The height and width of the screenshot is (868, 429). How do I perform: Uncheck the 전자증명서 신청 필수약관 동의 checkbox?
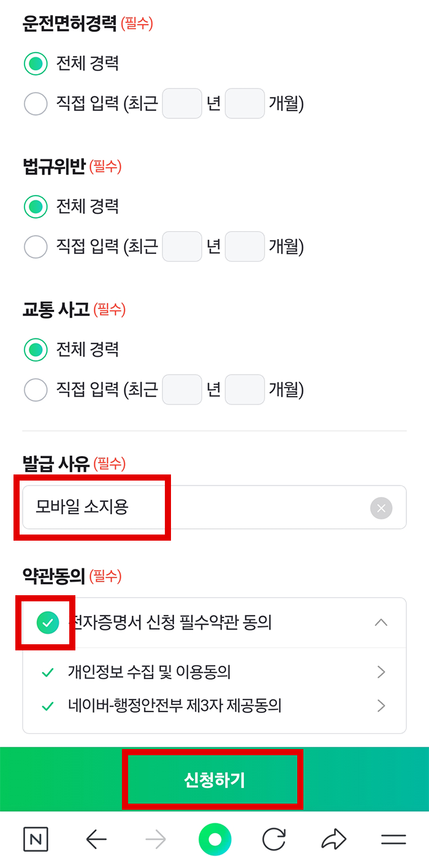(45, 622)
